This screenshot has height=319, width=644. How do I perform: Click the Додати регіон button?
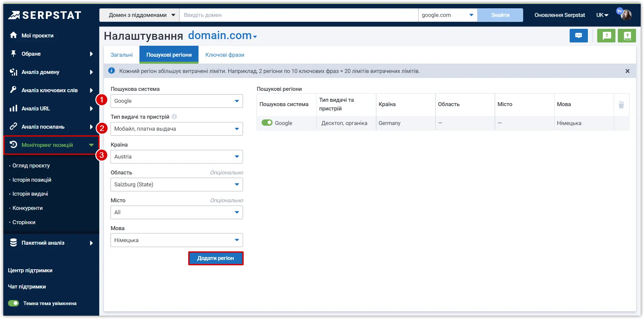click(216, 258)
